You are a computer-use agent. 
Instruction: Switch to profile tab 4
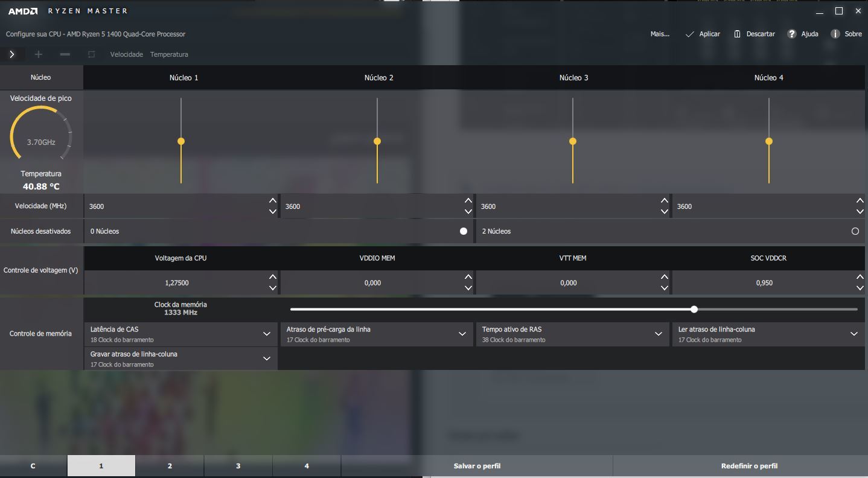click(x=307, y=466)
